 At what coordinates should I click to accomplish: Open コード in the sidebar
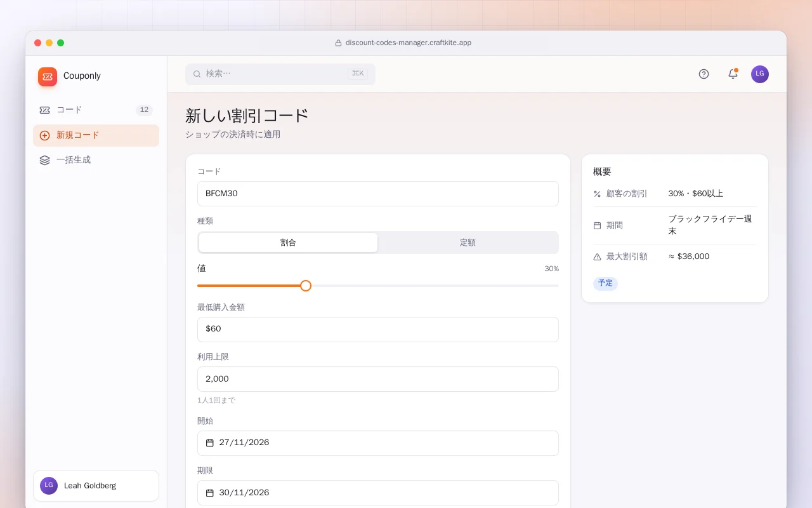(x=96, y=110)
